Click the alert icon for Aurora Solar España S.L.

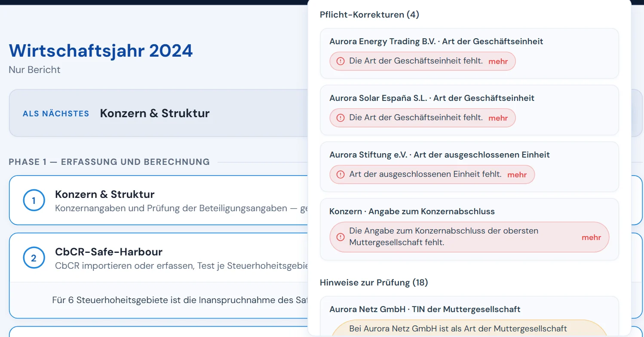[340, 118]
